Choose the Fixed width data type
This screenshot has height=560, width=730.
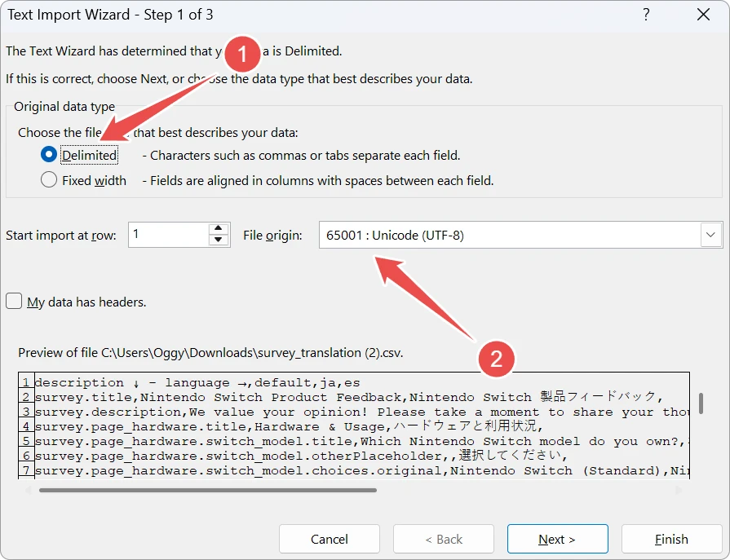[x=49, y=180]
